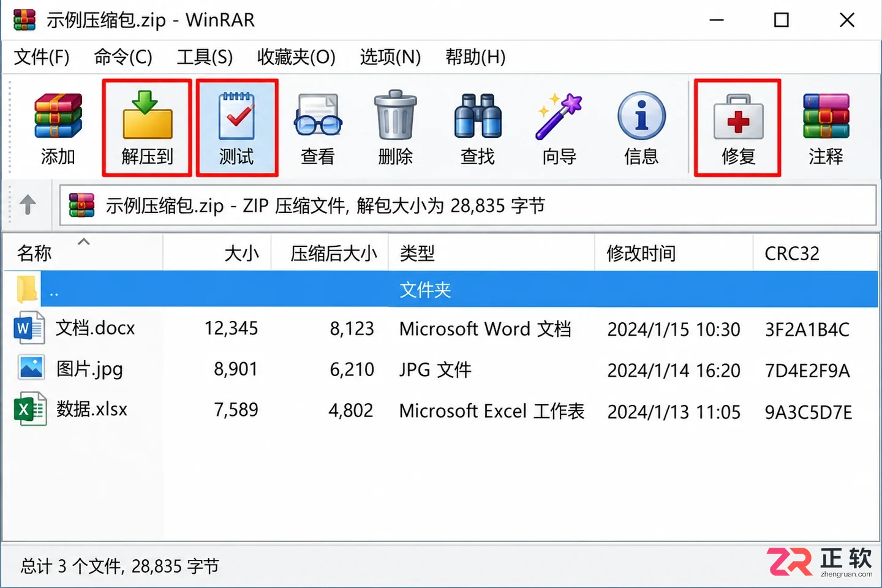Close the WinRAR window
This screenshot has width=882, height=588.
(847, 20)
